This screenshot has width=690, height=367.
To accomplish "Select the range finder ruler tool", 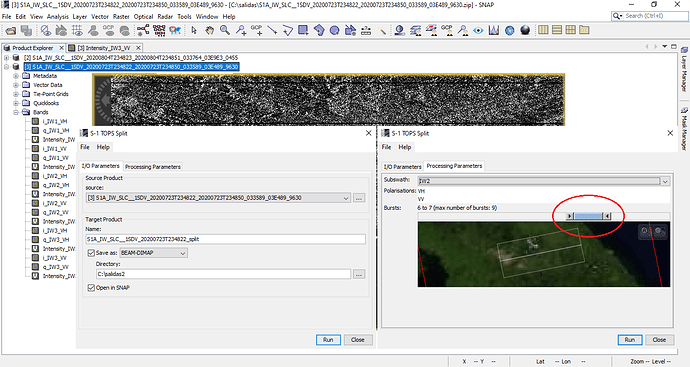I will (x=366, y=30).
